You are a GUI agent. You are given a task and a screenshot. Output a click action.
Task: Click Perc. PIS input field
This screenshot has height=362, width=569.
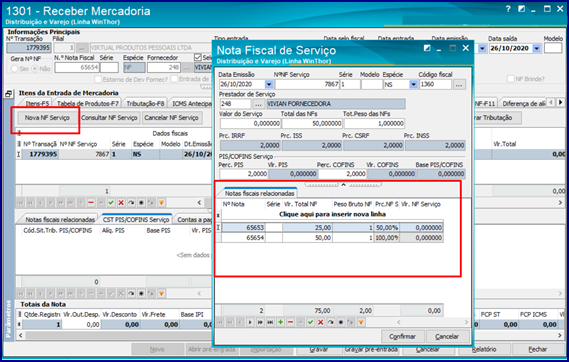pyautogui.click(x=243, y=174)
